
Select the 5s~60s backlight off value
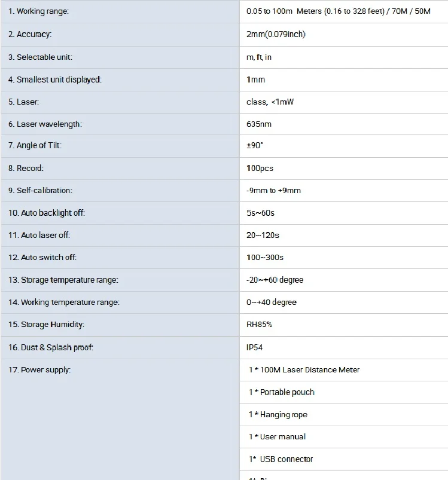point(260,213)
